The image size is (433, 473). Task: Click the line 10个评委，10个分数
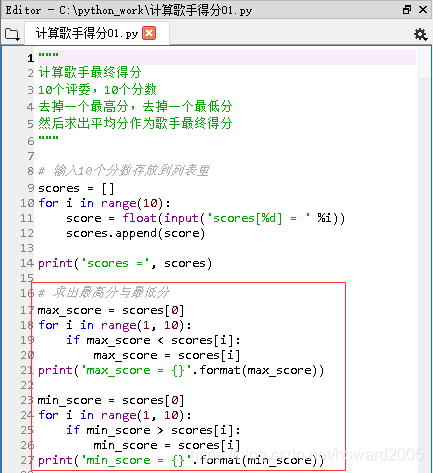pos(97,89)
